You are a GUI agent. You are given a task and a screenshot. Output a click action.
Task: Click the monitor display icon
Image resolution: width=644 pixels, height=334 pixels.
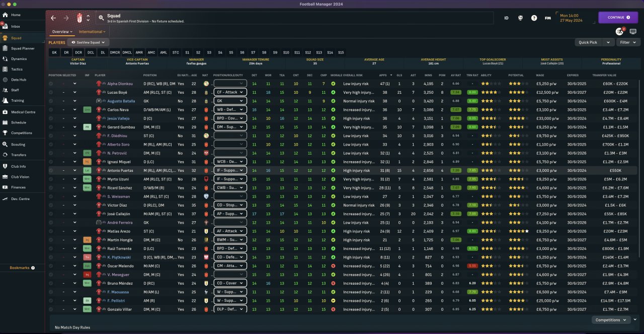633,31
